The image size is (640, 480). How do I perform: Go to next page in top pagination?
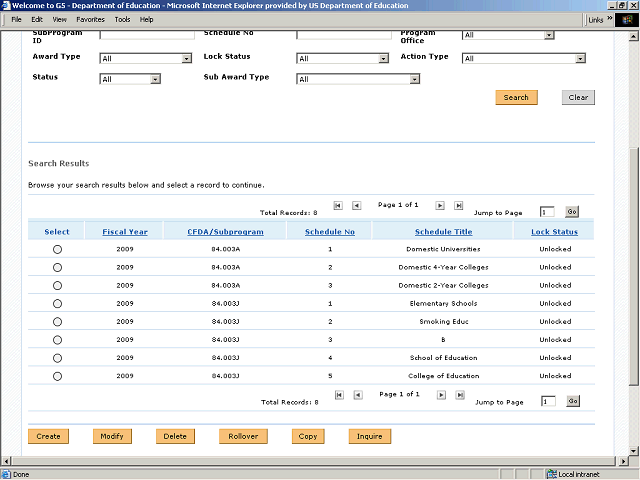click(441, 205)
